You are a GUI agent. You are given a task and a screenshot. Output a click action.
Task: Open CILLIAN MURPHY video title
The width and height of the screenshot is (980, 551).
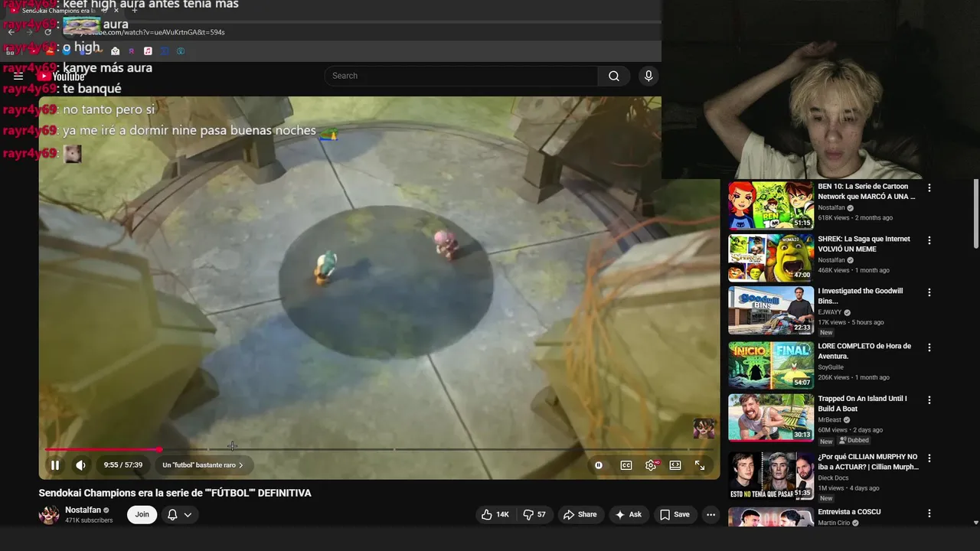868,461
